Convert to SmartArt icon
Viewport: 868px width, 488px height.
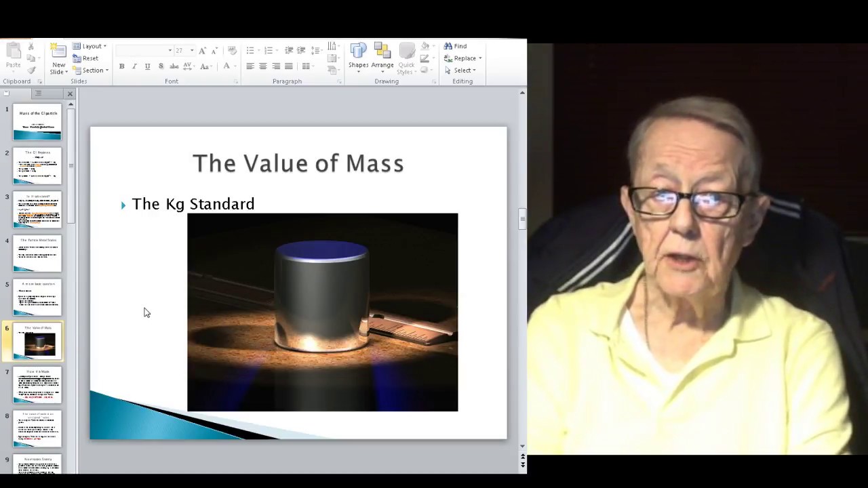point(333,70)
